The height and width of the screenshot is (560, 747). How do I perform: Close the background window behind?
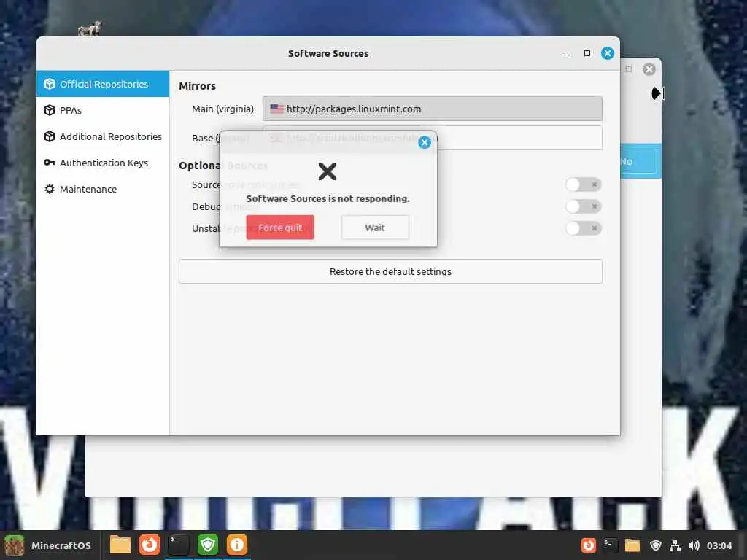coord(649,69)
